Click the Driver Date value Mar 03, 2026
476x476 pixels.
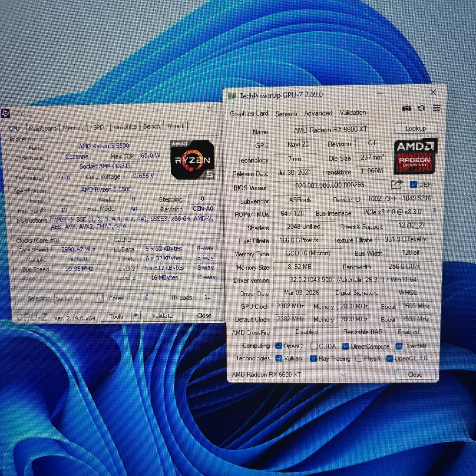(301, 293)
